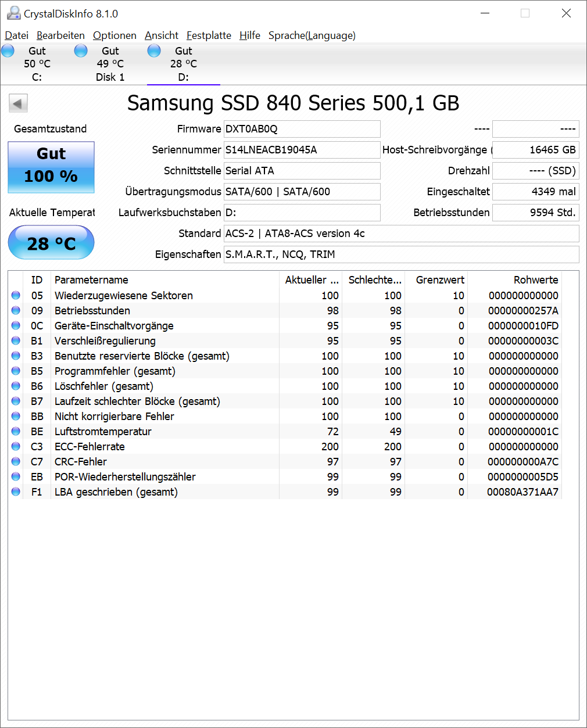This screenshot has height=728, width=587.
Task: Click the status orb for Disk 1
Action: [81, 51]
